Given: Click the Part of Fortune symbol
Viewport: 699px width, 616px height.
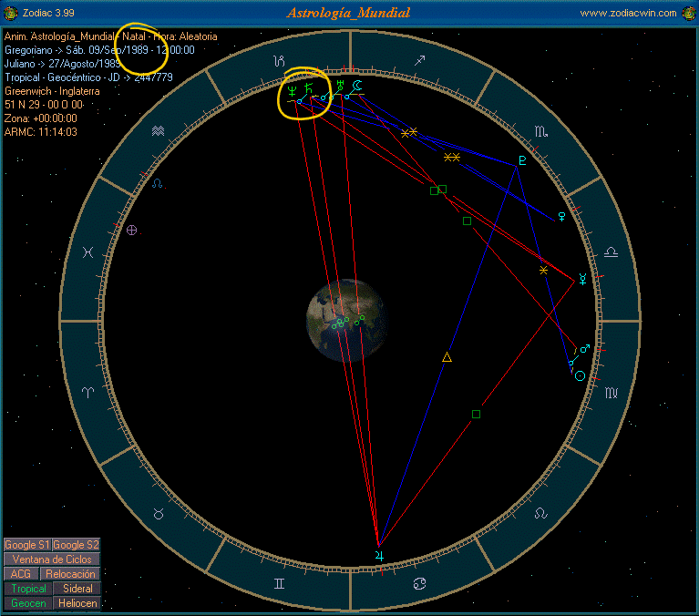Looking at the screenshot, I should coord(131,231).
